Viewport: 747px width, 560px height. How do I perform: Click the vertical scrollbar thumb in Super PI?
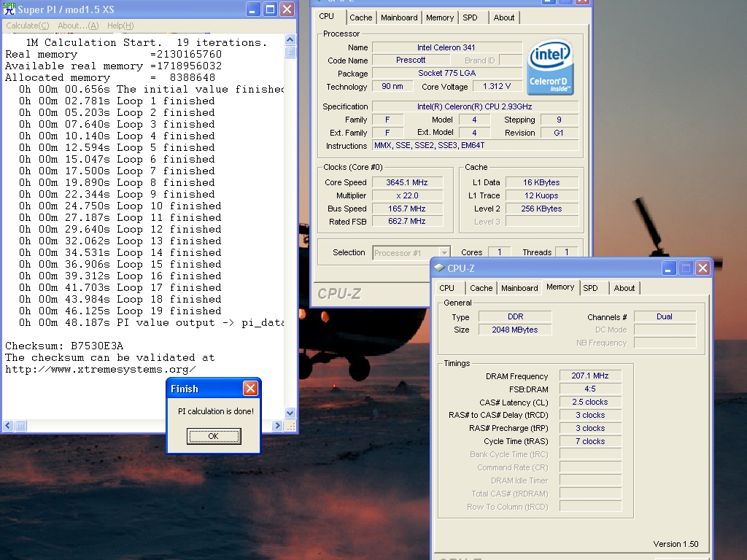click(x=290, y=52)
